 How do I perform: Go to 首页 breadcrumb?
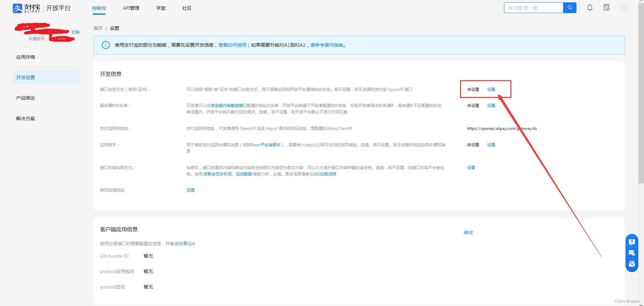(x=98, y=28)
